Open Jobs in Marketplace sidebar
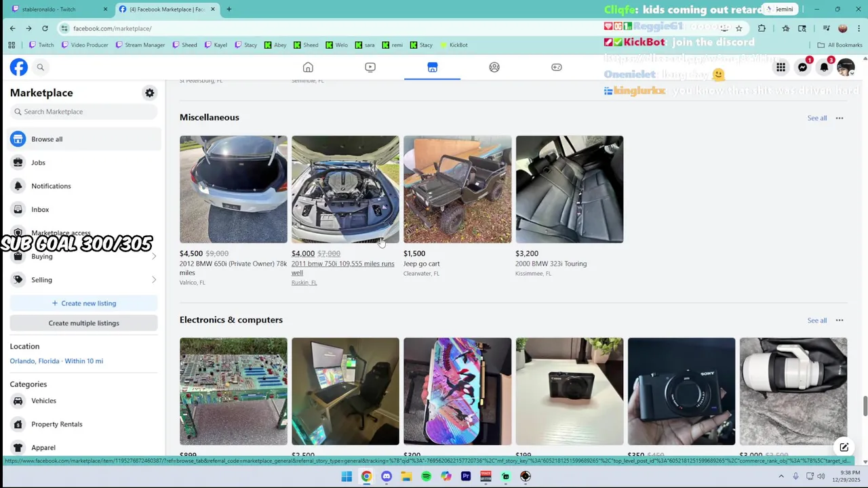 tap(84, 163)
